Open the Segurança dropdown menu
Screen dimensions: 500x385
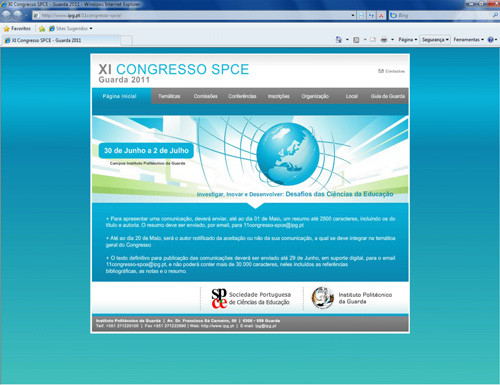435,40
